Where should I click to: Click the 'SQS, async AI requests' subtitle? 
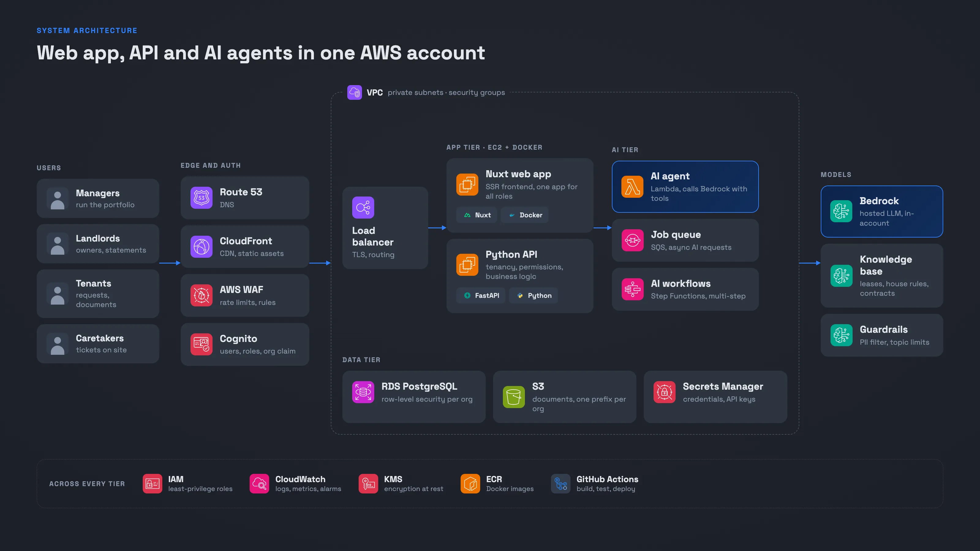tap(691, 248)
